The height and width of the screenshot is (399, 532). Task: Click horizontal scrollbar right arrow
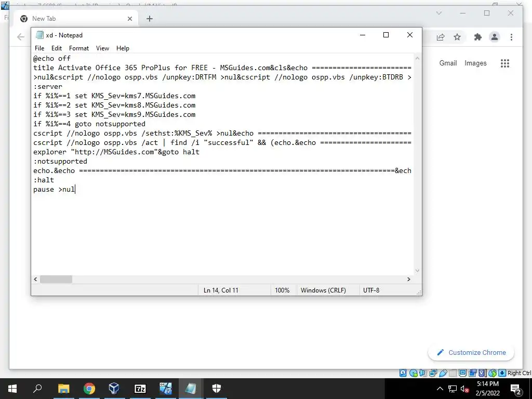(x=409, y=279)
